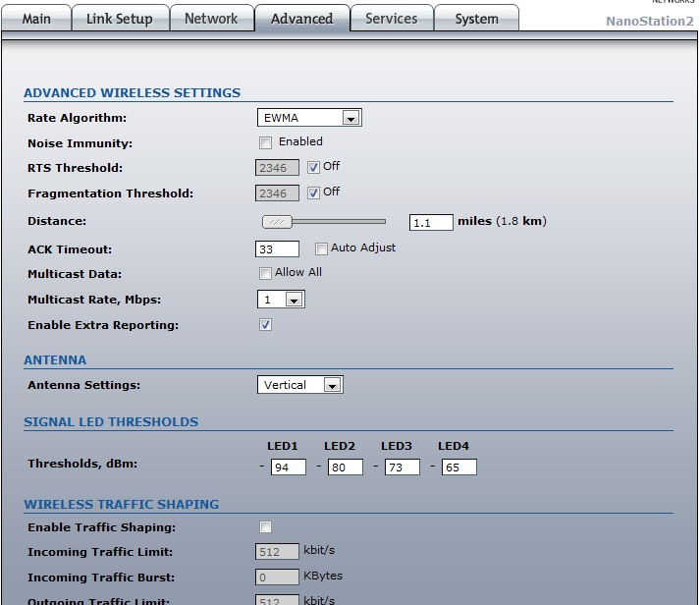The image size is (700, 605).
Task: Enable the Noise Immunity checkbox
Action: 266,142
